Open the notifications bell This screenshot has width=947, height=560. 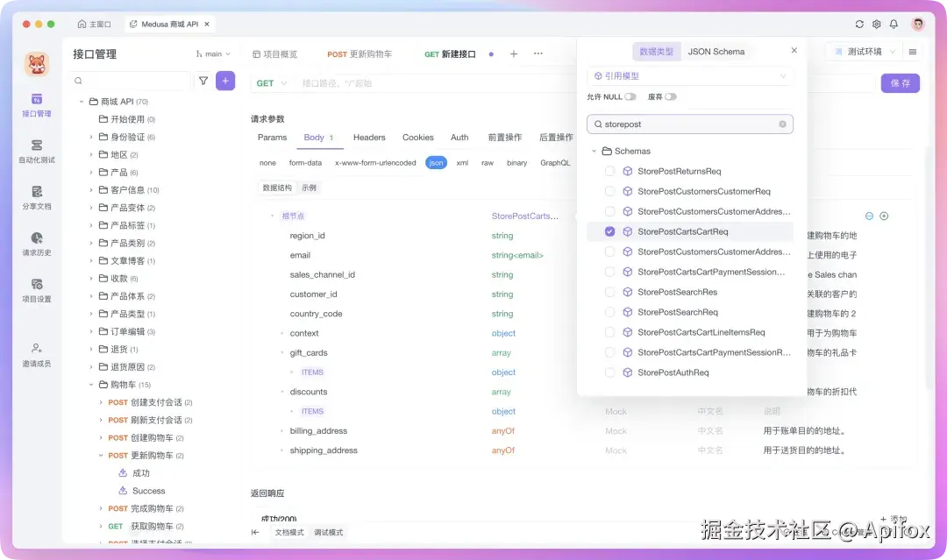(893, 24)
